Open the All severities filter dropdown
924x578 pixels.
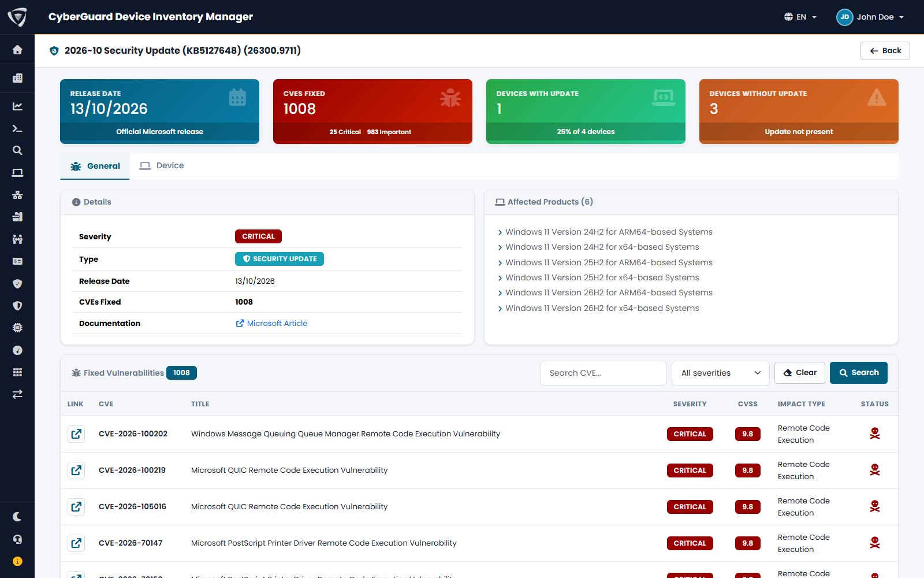point(721,373)
